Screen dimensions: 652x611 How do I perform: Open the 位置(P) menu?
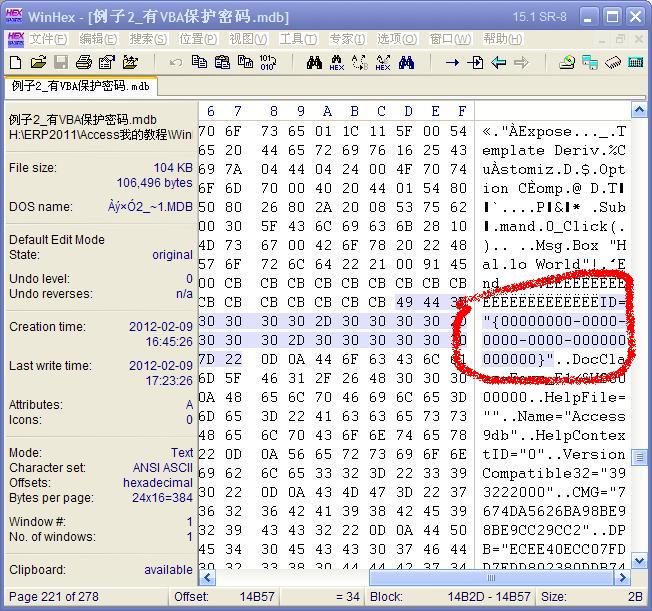pos(198,39)
